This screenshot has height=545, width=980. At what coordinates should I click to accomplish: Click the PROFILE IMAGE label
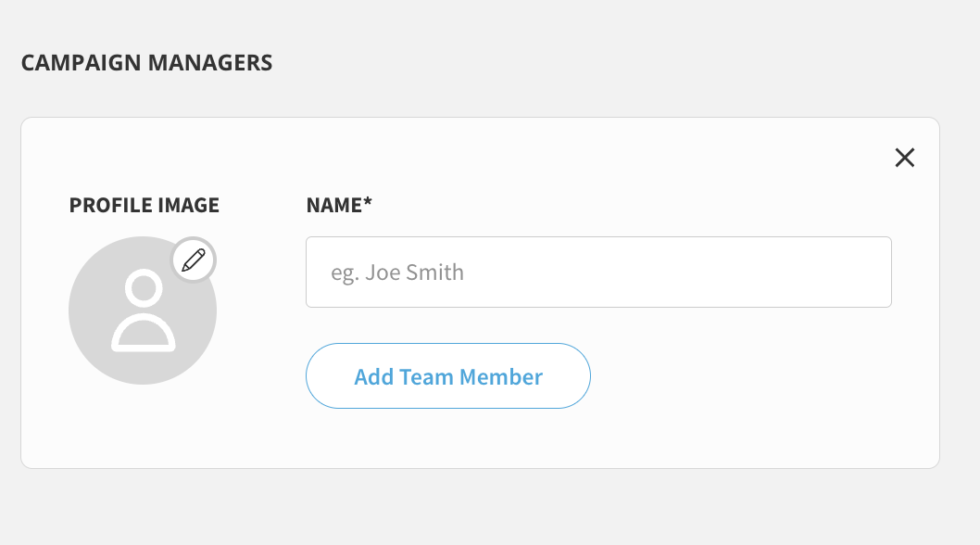(x=144, y=205)
